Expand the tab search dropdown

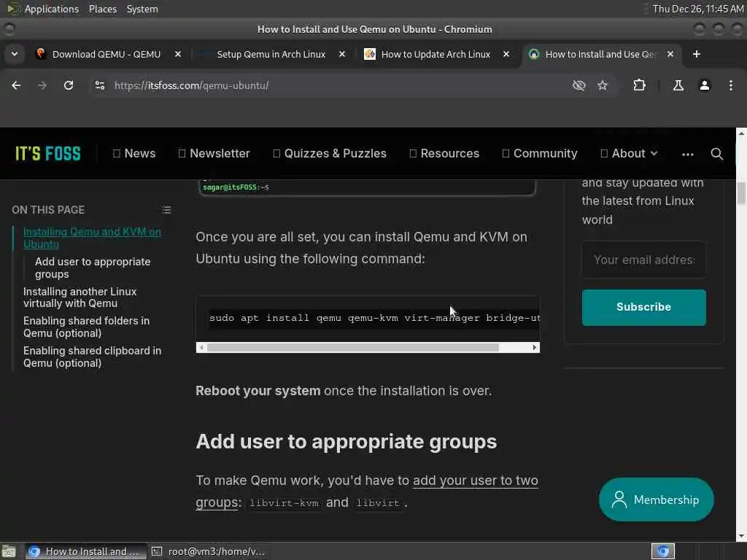tap(15, 54)
